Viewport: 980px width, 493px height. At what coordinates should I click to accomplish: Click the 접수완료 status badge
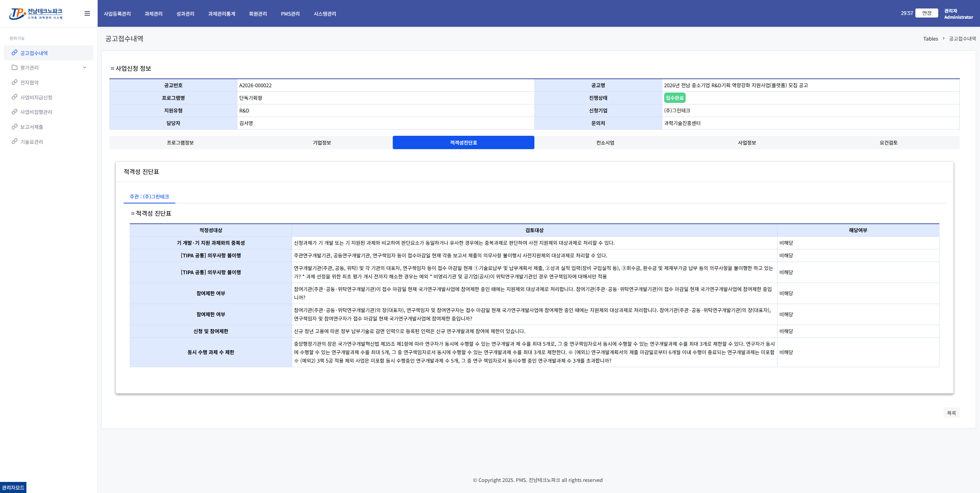coord(675,98)
